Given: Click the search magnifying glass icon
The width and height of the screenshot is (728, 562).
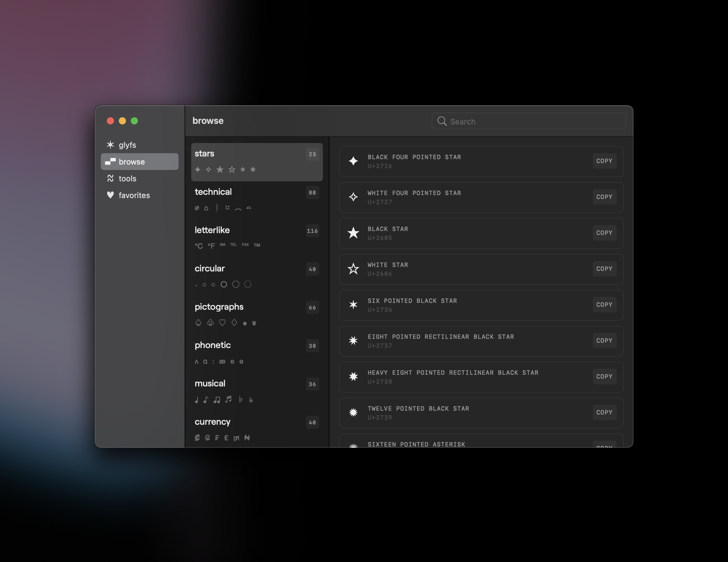Looking at the screenshot, I should tap(442, 121).
